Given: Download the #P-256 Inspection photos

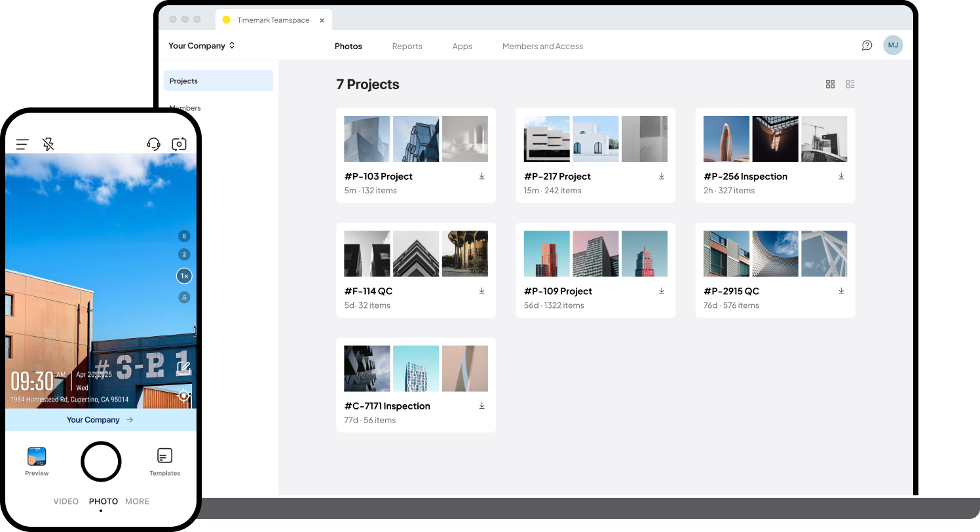Looking at the screenshot, I should tap(841, 176).
